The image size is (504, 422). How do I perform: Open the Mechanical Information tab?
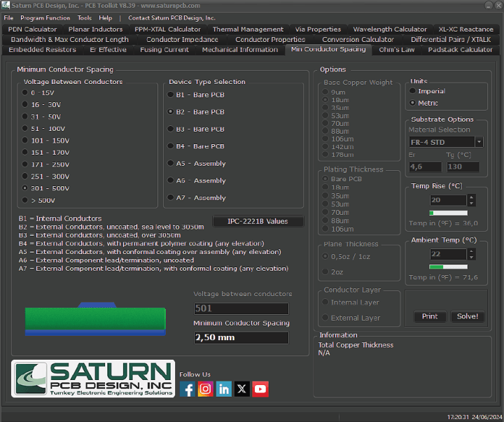pos(240,50)
